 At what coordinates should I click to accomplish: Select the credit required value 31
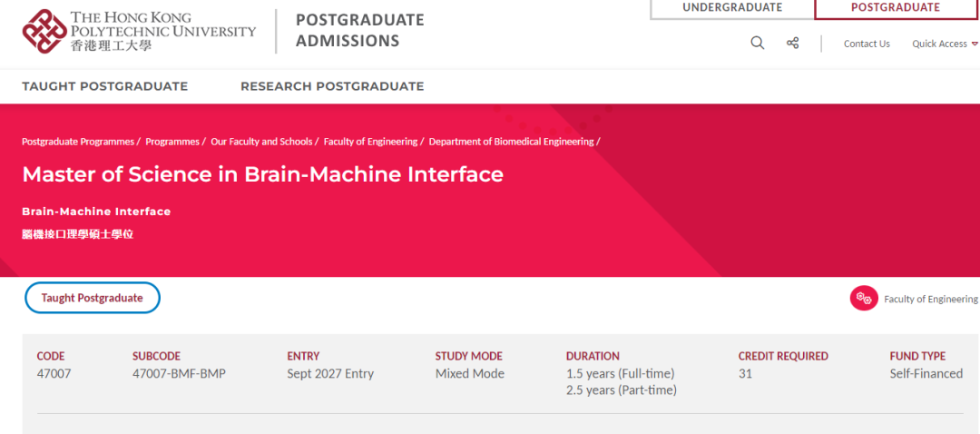(x=745, y=374)
